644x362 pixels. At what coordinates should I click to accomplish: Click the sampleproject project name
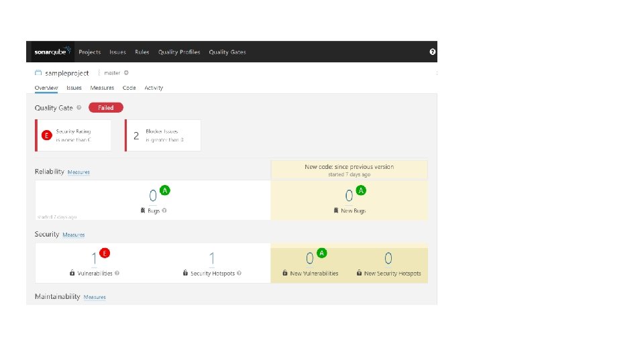point(66,73)
